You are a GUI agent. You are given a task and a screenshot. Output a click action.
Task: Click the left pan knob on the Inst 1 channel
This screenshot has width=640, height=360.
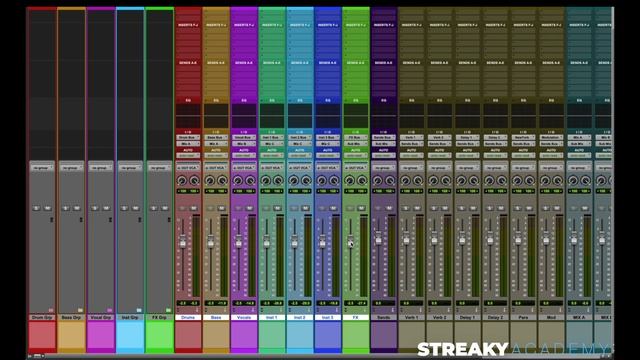pos(266,180)
